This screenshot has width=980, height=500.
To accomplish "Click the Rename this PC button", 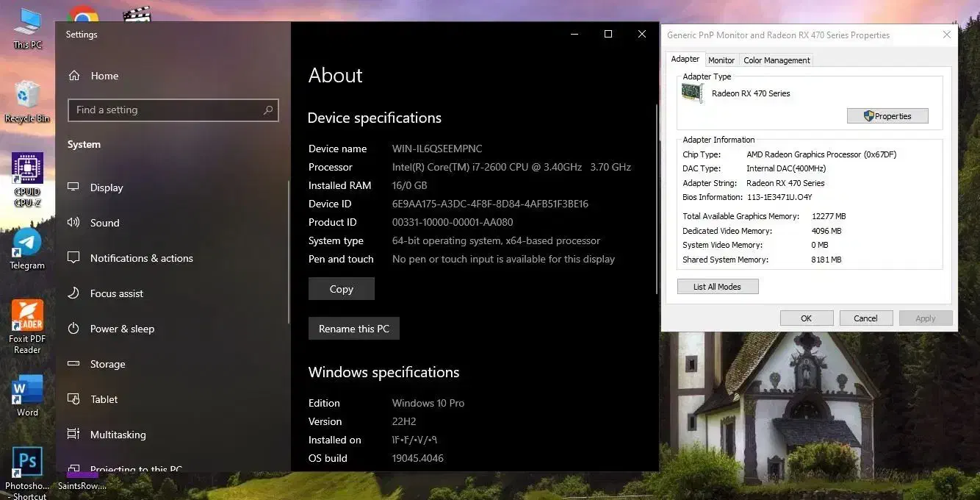I will click(353, 329).
